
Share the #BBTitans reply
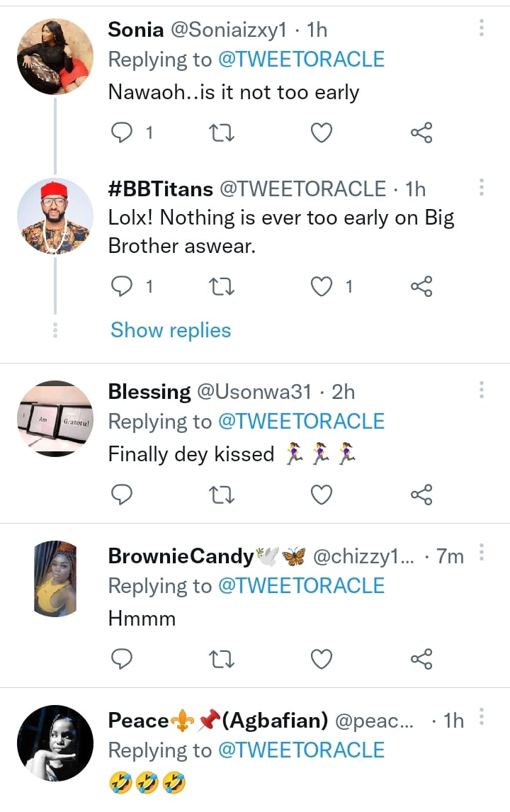421,286
